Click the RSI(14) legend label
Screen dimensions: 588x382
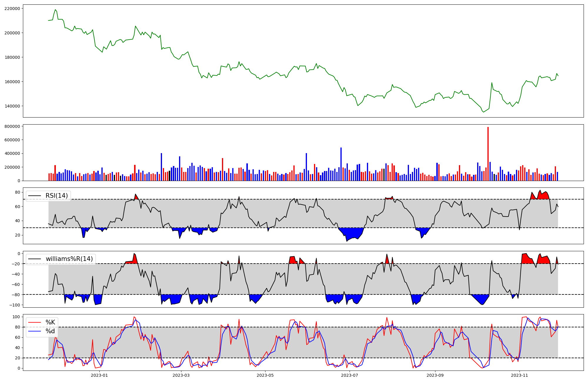[x=56, y=196]
